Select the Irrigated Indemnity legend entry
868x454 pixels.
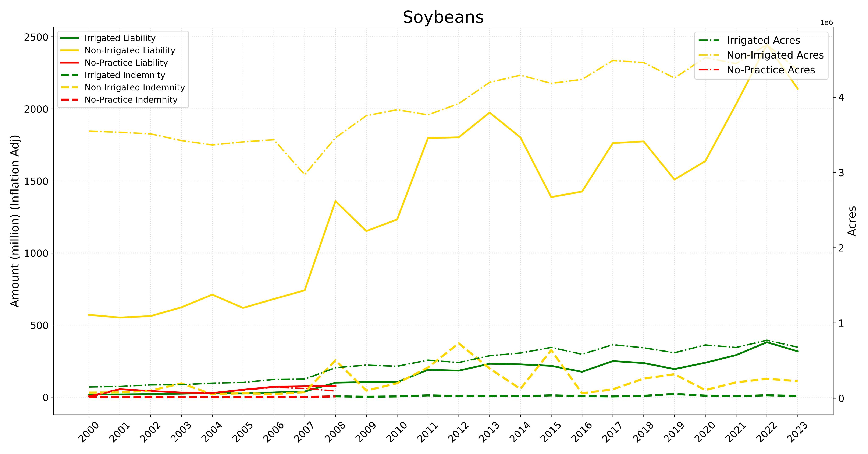(125, 75)
